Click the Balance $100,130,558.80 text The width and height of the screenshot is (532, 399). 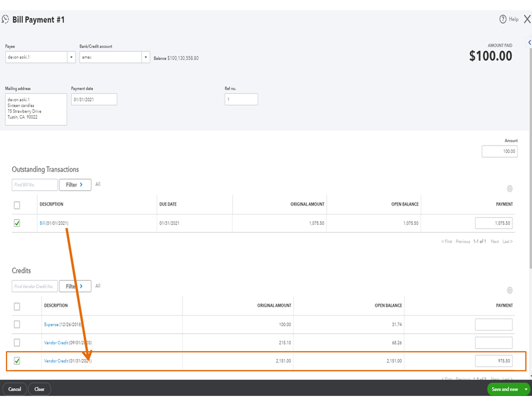coord(176,59)
